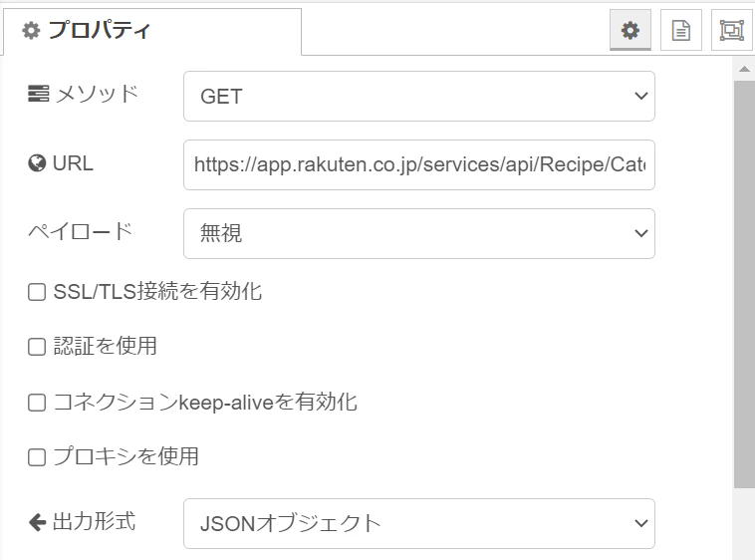The image size is (755, 560).
Task: Open the ペイロード 無視 dropdown
Action: pos(419,233)
